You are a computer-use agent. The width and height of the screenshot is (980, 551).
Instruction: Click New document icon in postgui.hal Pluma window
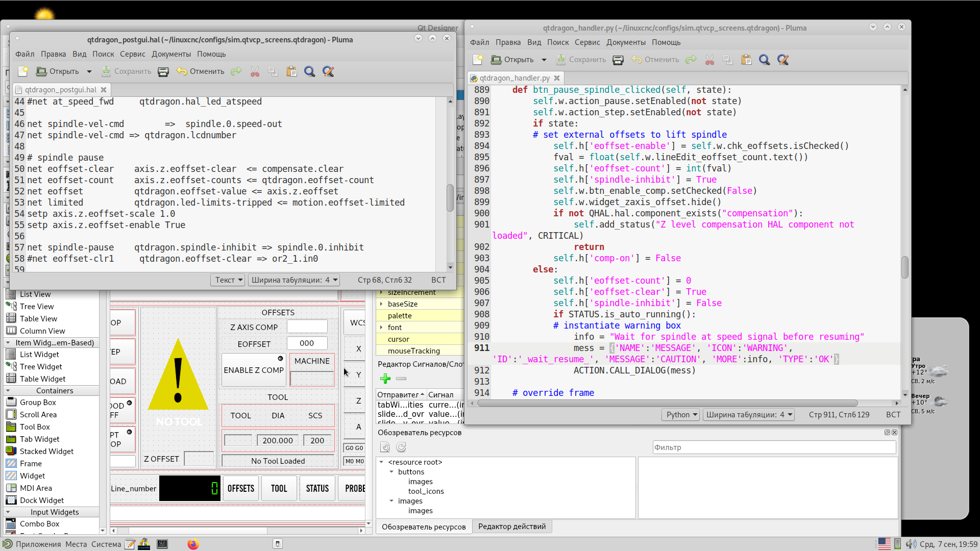pos(23,71)
